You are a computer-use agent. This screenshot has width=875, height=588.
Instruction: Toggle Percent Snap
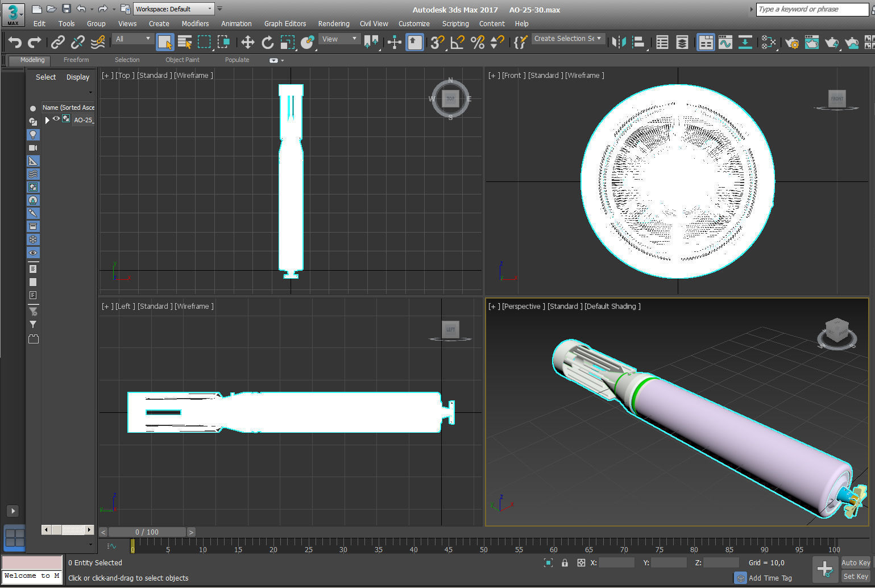pos(478,42)
